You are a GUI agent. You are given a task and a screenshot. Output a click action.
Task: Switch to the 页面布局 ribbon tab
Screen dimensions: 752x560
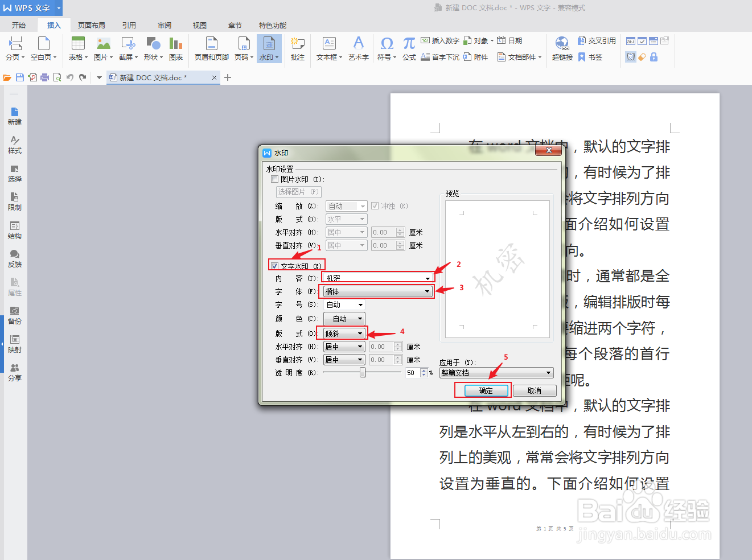[93, 25]
